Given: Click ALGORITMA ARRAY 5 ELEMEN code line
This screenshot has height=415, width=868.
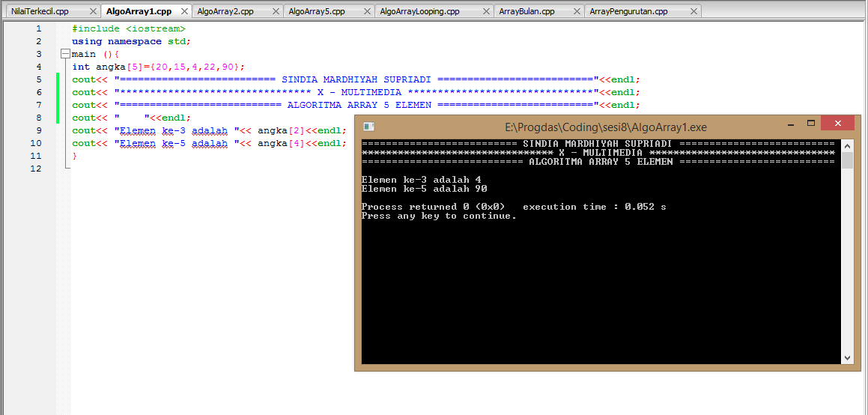Looking at the screenshot, I should [356, 105].
